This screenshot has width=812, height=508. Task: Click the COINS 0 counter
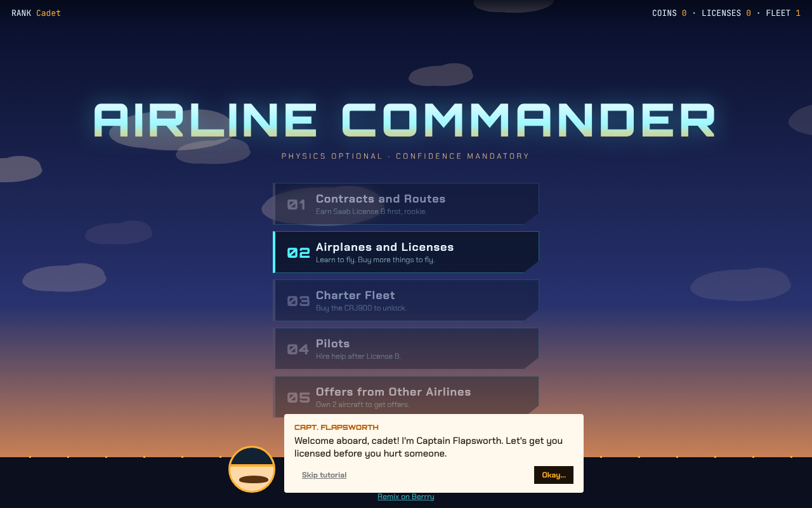pos(669,13)
